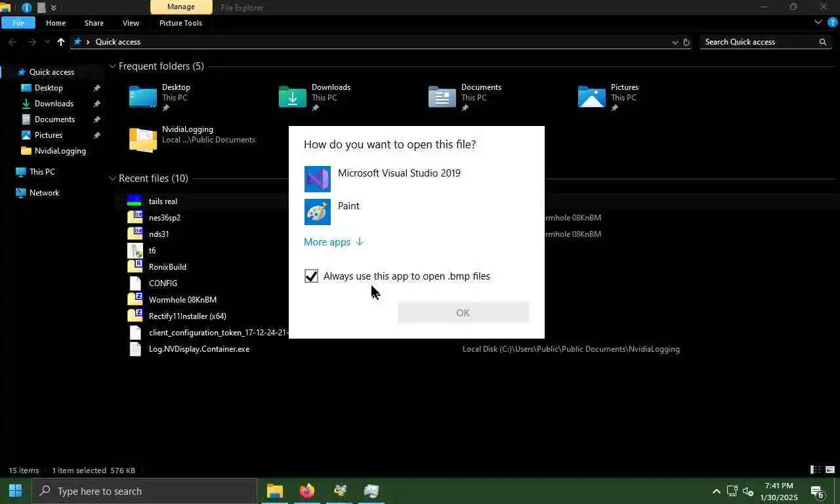This screenshot has height=504, width=840.
Task: Open the volume tray icon
Action: tap(748, 491)
